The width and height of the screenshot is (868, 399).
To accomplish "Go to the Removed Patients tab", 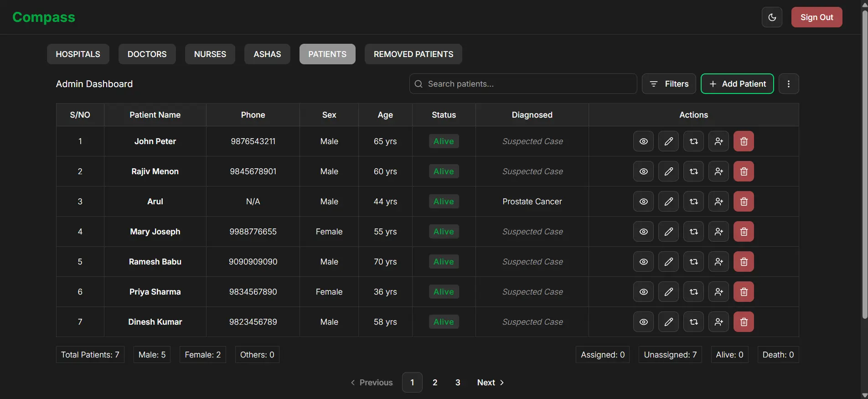I will click(413, 54).
